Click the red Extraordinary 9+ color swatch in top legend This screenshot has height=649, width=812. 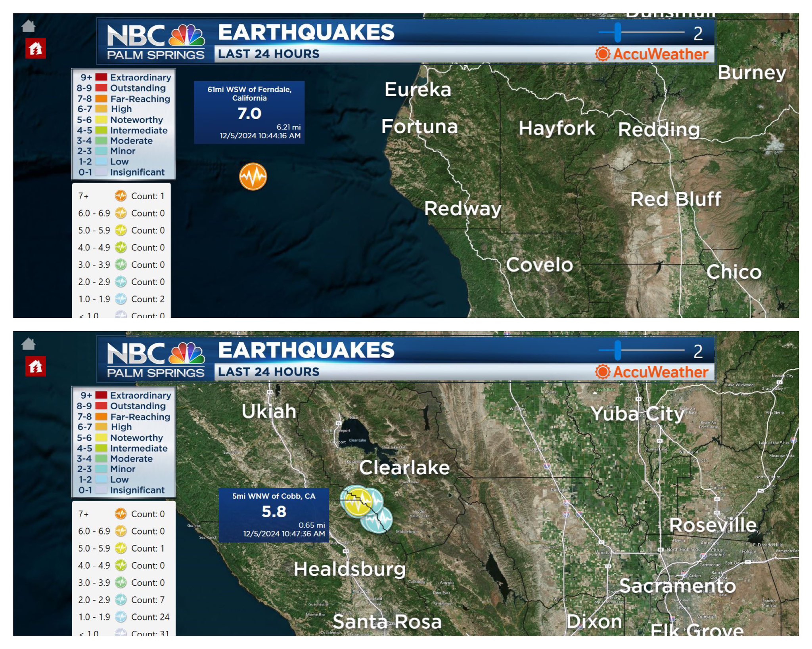pos(101,77)
